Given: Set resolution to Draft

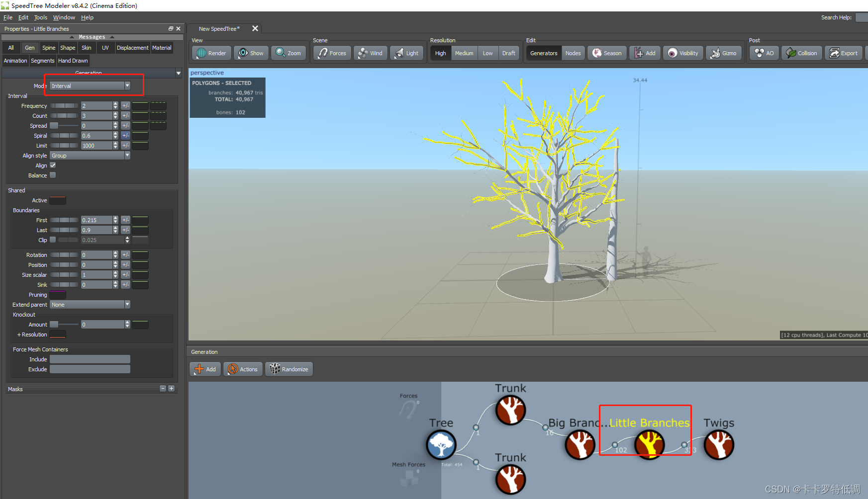Looking at the screenshot, I should [x=508, y=53].
